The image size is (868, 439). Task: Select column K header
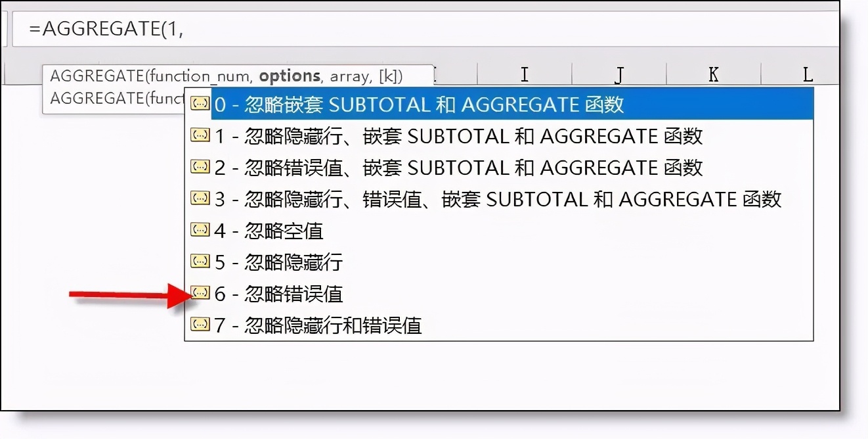click(714, 74)
